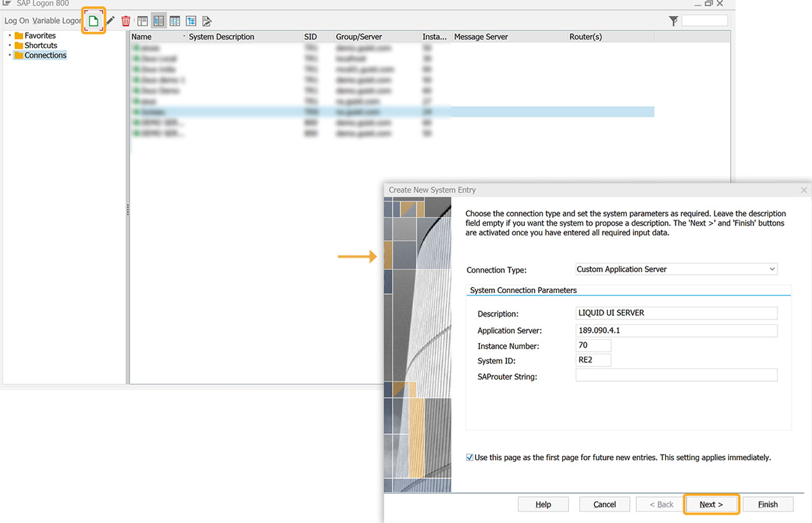The image size is (812, 523).
Task: Click the filter search input box
Action: click(x=704, y=21)
